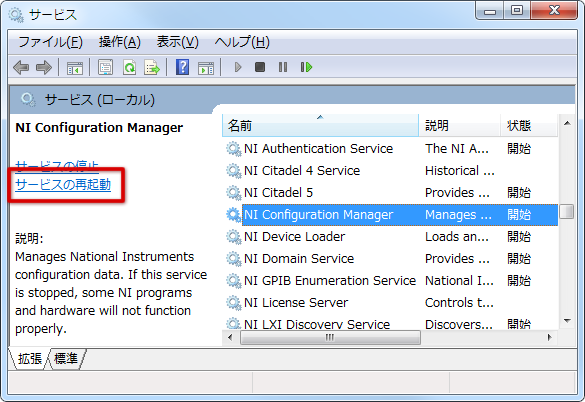Click the 'Loads an...' description cell
The image size is (585, 402).
[457, 237]
